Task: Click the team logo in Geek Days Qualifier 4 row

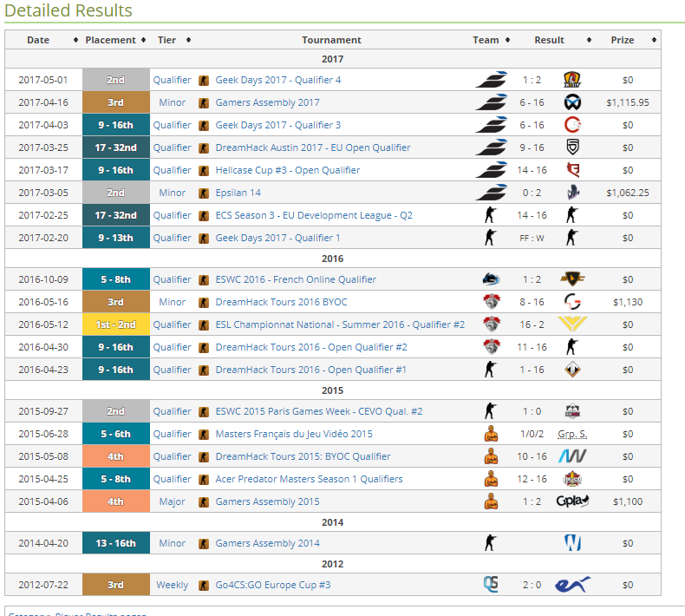Action: click(491, 80)
